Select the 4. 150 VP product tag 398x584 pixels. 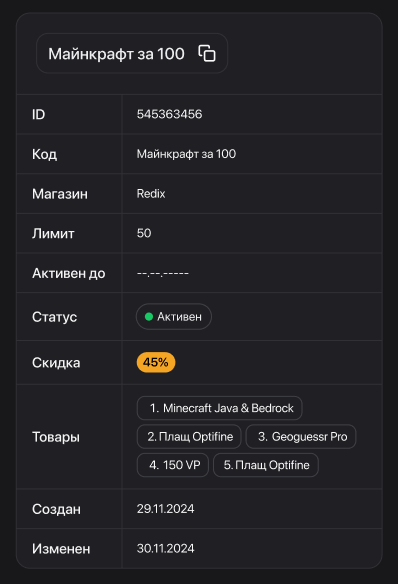173,465
